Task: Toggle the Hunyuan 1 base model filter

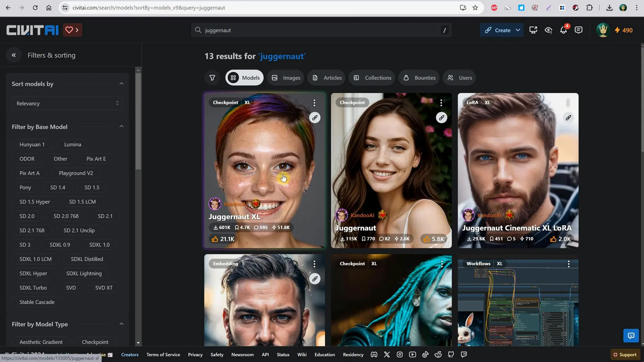Action: pos(32,144)
